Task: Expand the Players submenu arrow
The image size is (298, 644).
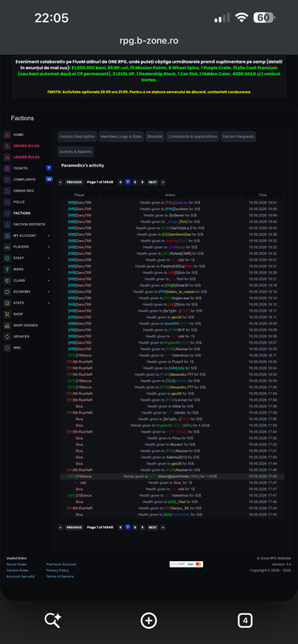Action: tap(49, 247)
